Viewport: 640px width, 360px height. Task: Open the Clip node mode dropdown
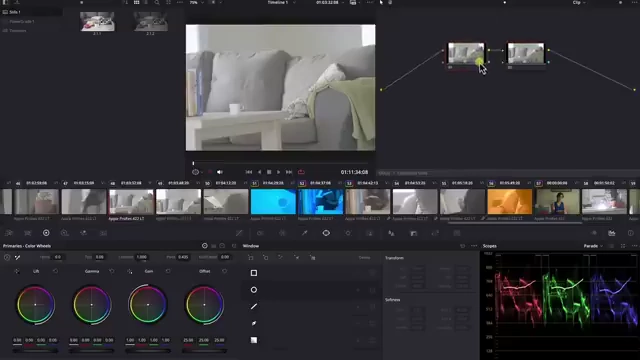(579, 2)
